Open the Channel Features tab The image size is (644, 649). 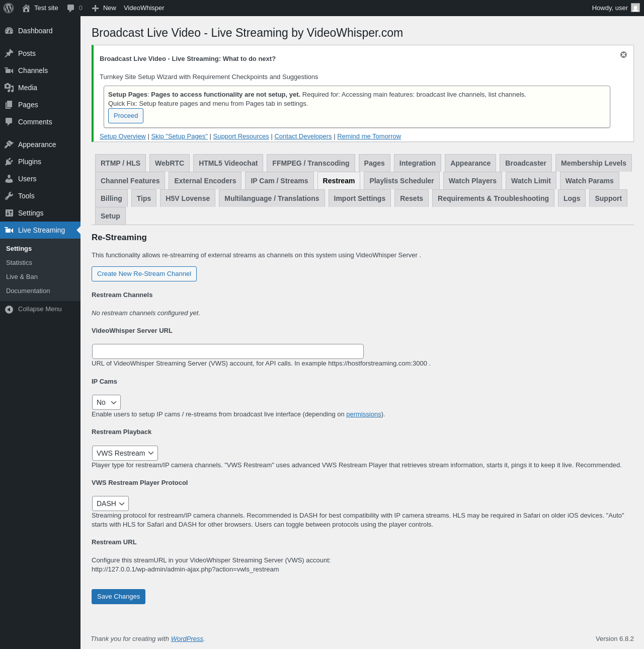[x=130, y=181]
